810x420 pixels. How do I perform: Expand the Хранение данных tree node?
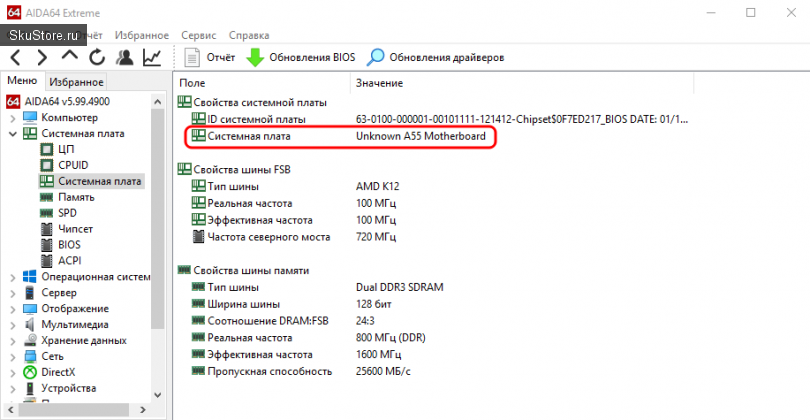tap(12, 341)
